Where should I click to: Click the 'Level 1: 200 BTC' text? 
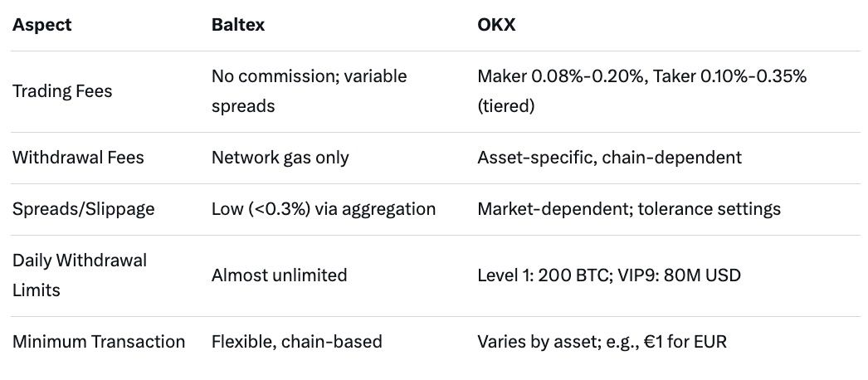click(543, 275)
